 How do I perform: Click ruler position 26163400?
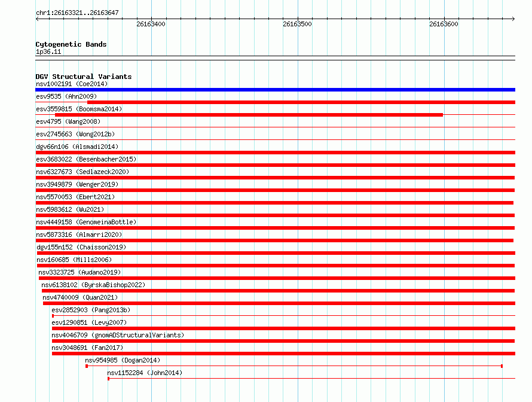point(151,24)
